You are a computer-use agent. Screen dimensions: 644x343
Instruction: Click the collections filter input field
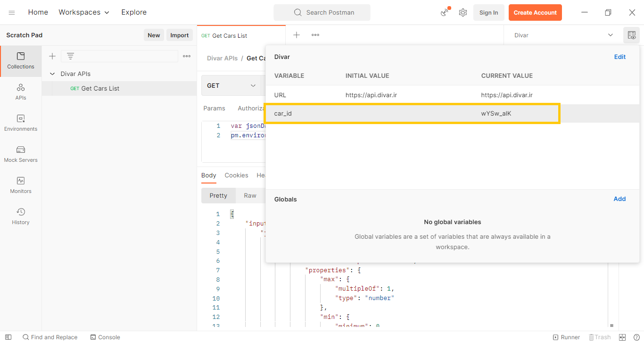click(119, 56)
